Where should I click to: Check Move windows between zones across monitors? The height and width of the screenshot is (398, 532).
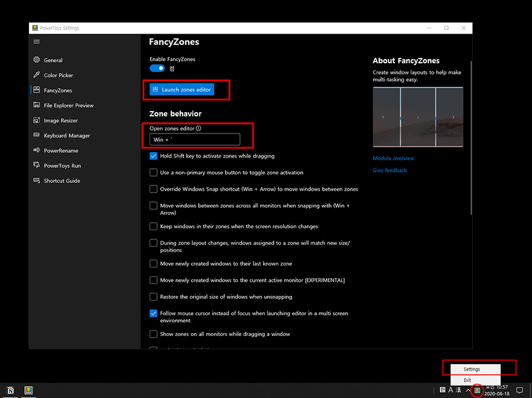click(153, 205)
